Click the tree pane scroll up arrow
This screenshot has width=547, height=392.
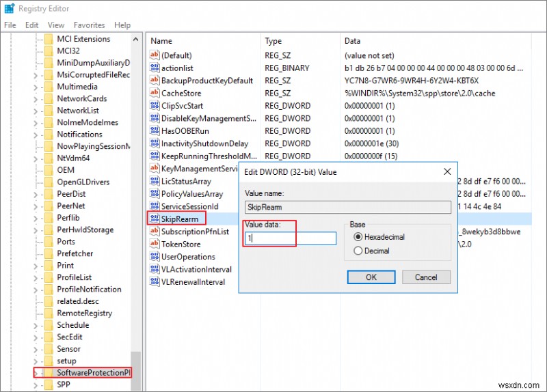pos(135,40)
